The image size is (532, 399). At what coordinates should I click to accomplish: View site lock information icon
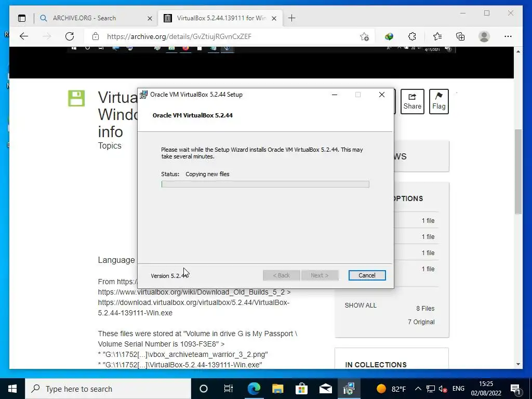96,36
